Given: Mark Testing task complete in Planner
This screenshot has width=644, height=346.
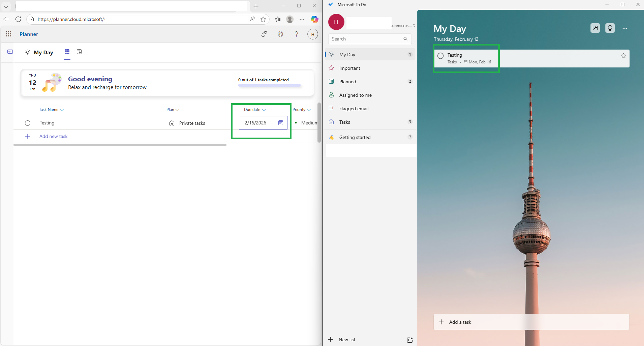Looking at the screenshot, I should coord(28,123).
